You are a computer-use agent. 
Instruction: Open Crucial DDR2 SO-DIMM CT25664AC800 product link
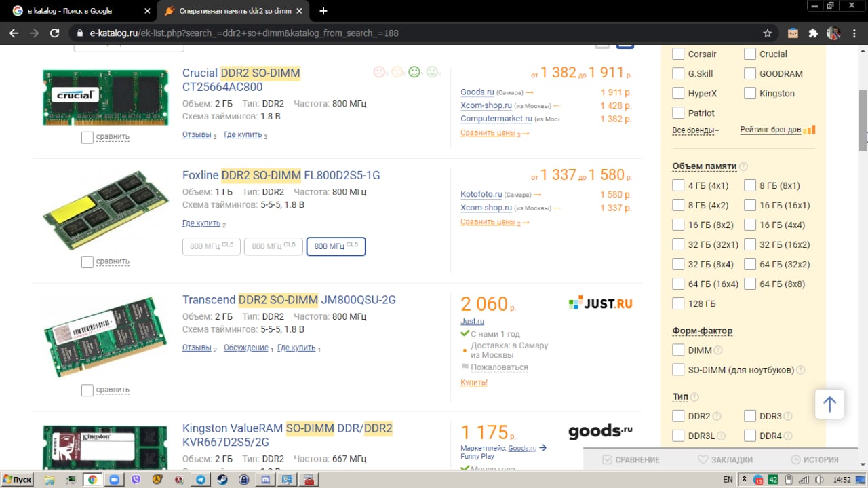(241, 79)
